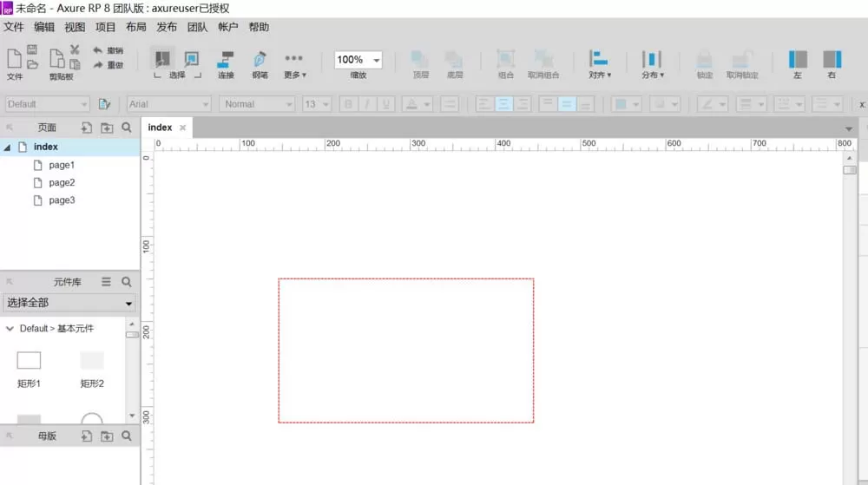Click the style editor icon beside Default
This screenshot has width=868, height=485.
click(104, 104)
